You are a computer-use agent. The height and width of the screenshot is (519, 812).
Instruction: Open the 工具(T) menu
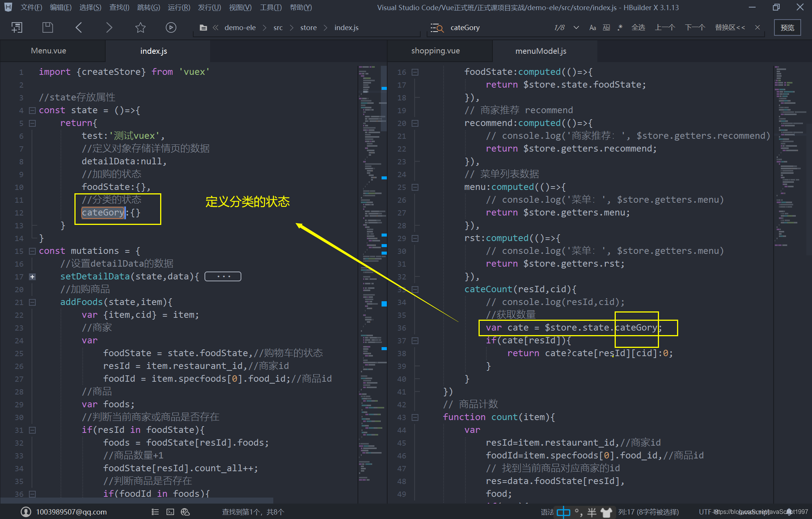271,8
